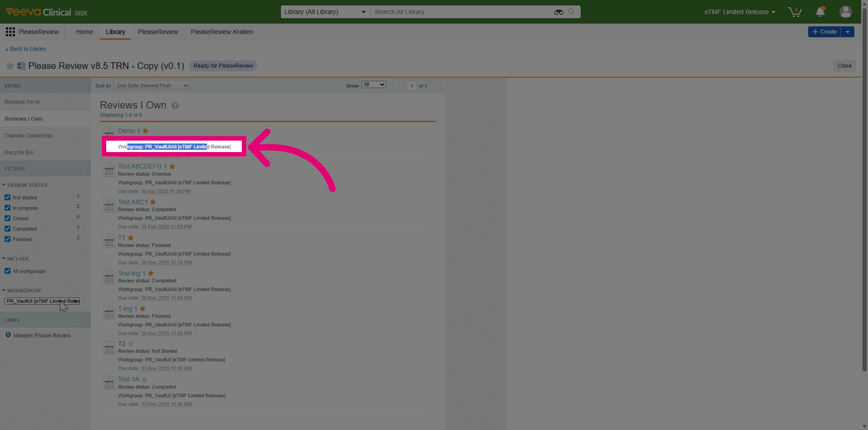Click the document icon of Test 1A
This screenshot has width=868, height=430.
coord(109,383)
